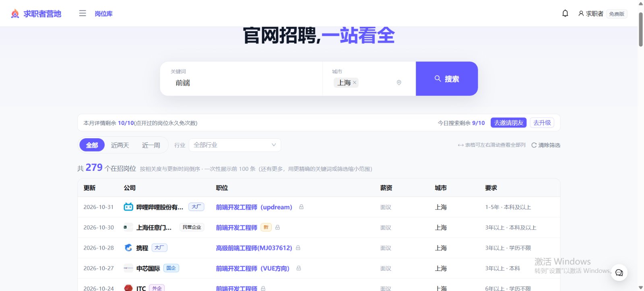Click the 更新 column header
The height and width of the screenshot is (291, 644).
click(x=89, y=188)
